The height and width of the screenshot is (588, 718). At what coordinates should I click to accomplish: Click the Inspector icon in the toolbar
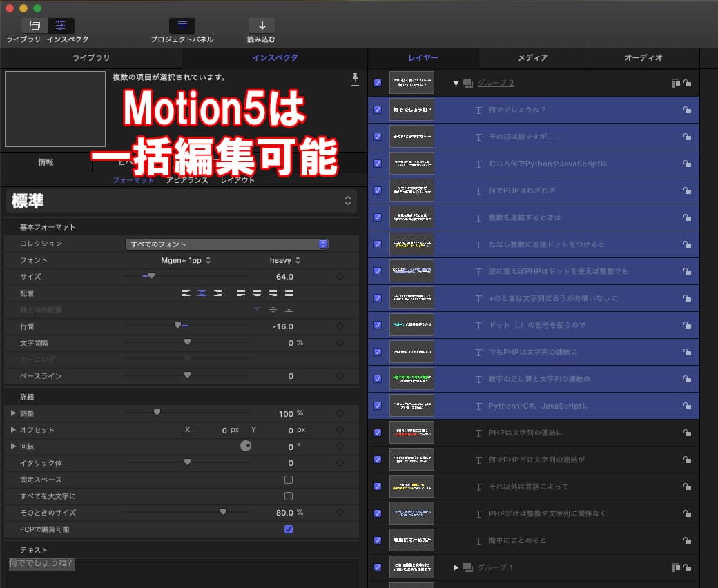click(x=61, y=26)
